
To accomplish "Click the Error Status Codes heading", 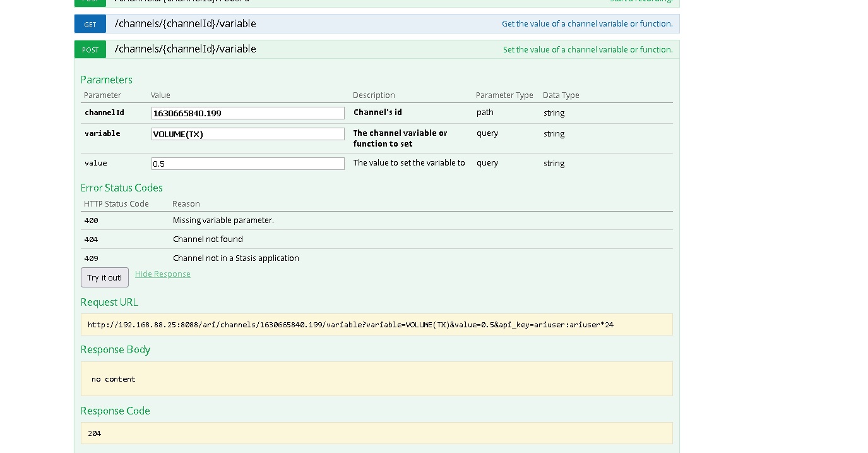I will point(121,188).
